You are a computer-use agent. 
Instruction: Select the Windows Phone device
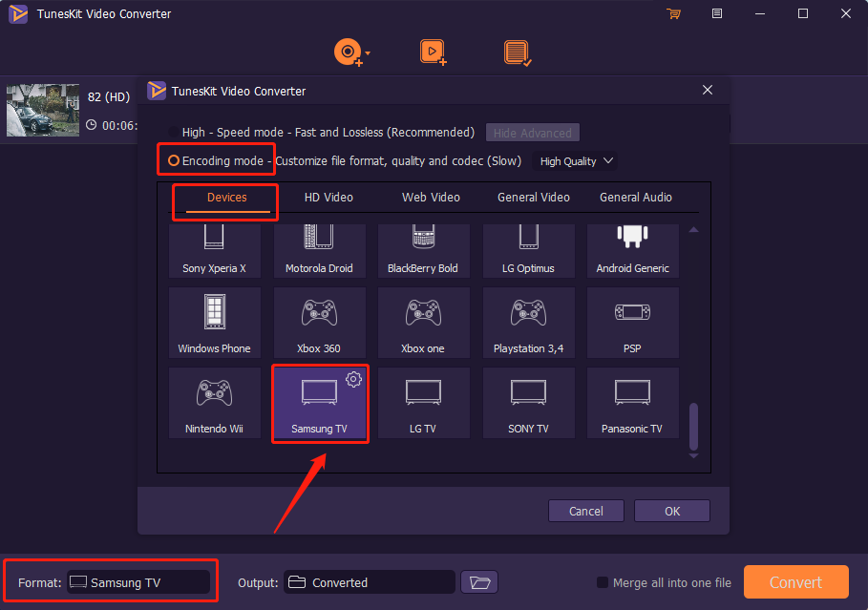point(214,323)
